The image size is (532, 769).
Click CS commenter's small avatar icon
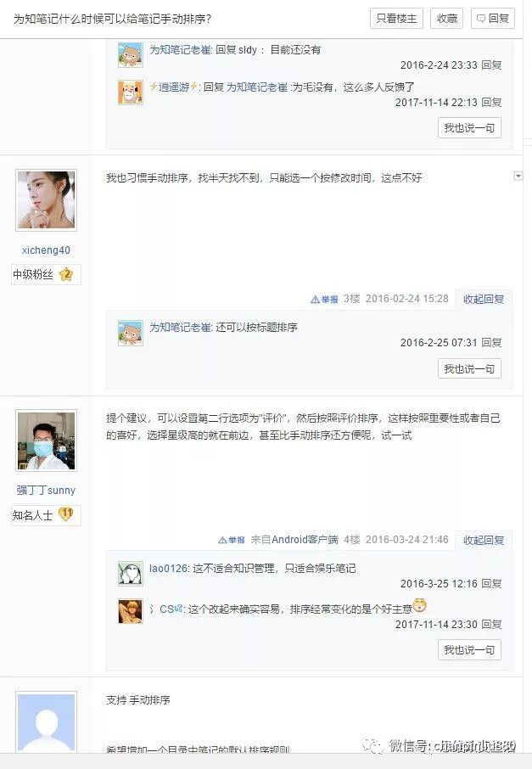pyautogui.click(x=131, y=612)
